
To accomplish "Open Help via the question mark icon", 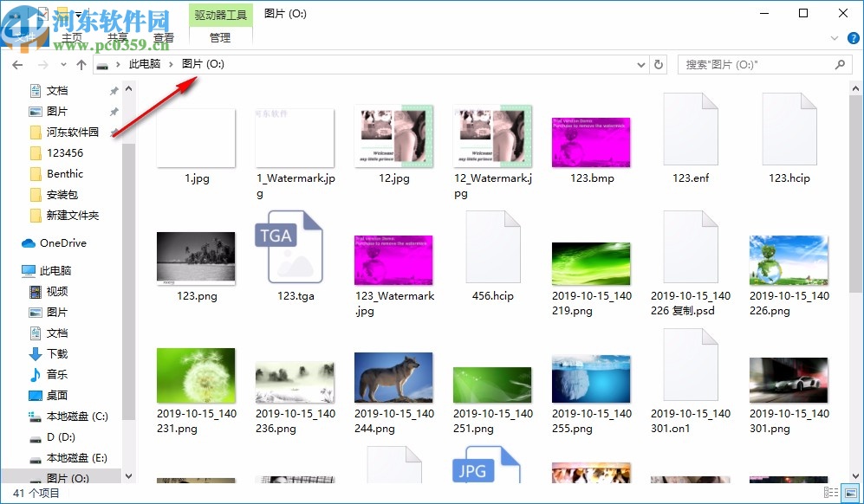I will click(x=853, y=38).
